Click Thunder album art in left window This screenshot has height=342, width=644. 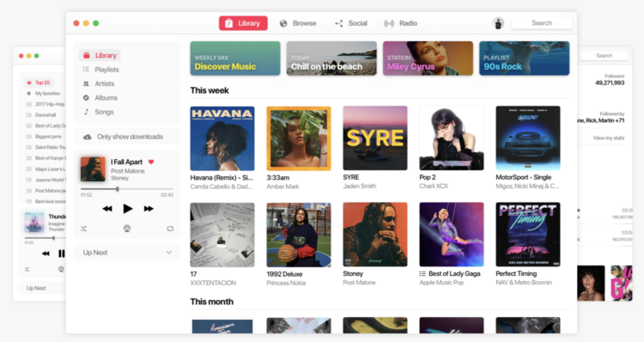(34, 222)
